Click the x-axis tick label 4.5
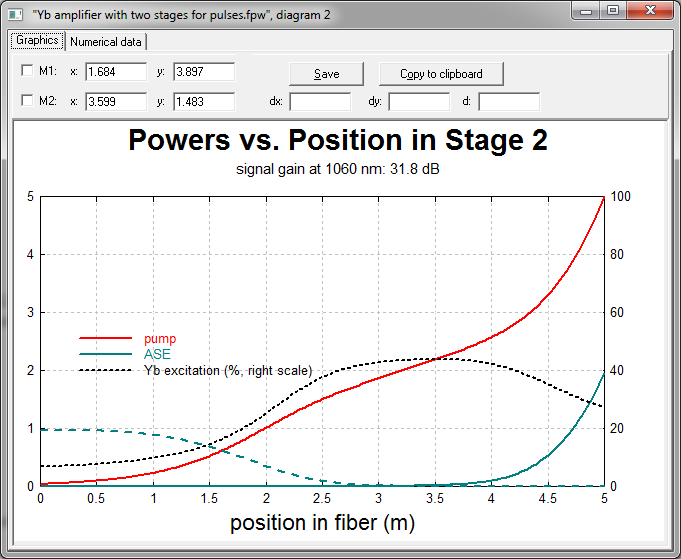The width and height of the screenshot is (681, 559). 548,498
